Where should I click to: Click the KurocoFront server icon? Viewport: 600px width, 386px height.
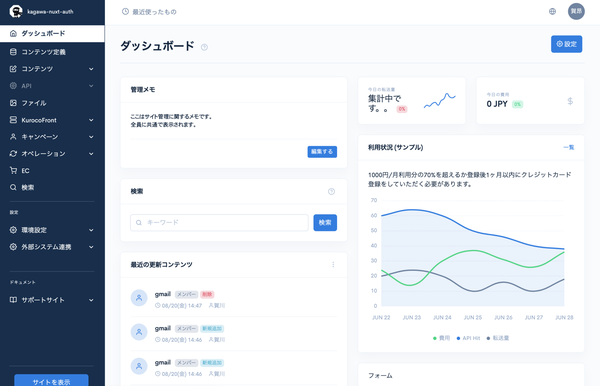[13, 120]
